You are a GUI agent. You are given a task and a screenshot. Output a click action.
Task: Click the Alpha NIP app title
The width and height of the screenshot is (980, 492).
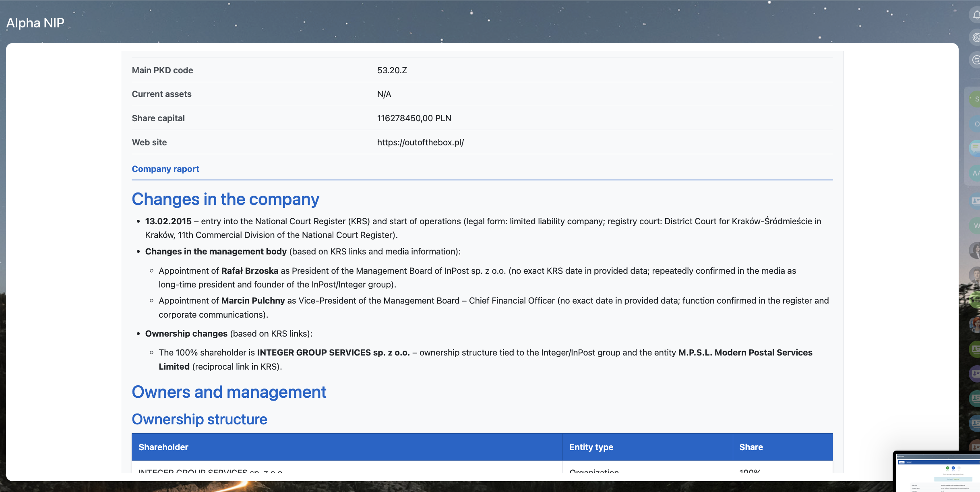pos(35,23)
